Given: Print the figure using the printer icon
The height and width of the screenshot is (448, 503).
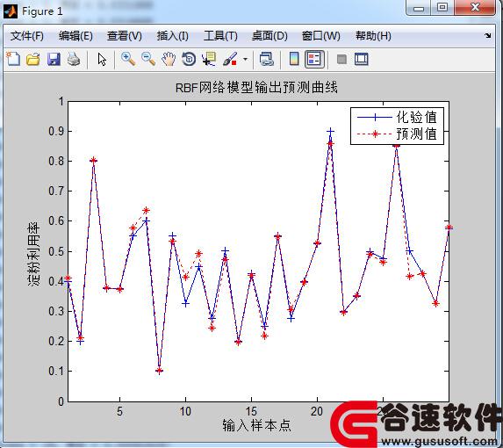Looking at the screenshot, I should tap(74, 59).
